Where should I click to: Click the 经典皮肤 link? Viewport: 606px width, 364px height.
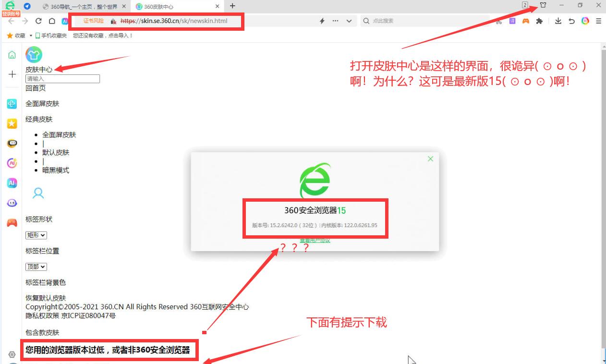click(x=39, y=119)
